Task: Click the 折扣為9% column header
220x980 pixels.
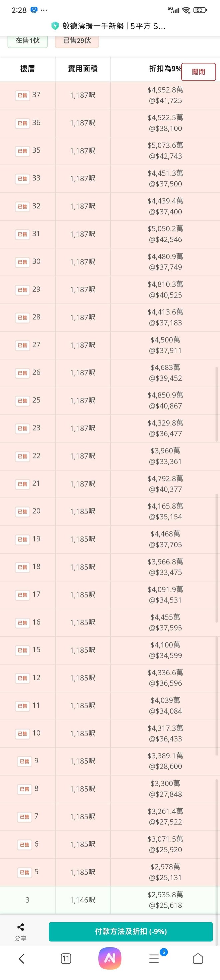Action: coord(165,68)
